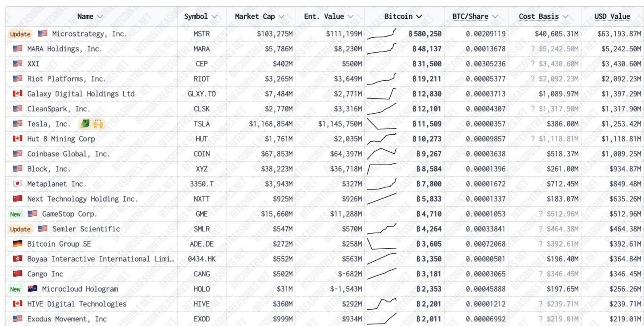The width and height of the screenshot is (644, 326).
Task: Click the Bitcoin column sort chevron
Action: click(x=419, y=16)
